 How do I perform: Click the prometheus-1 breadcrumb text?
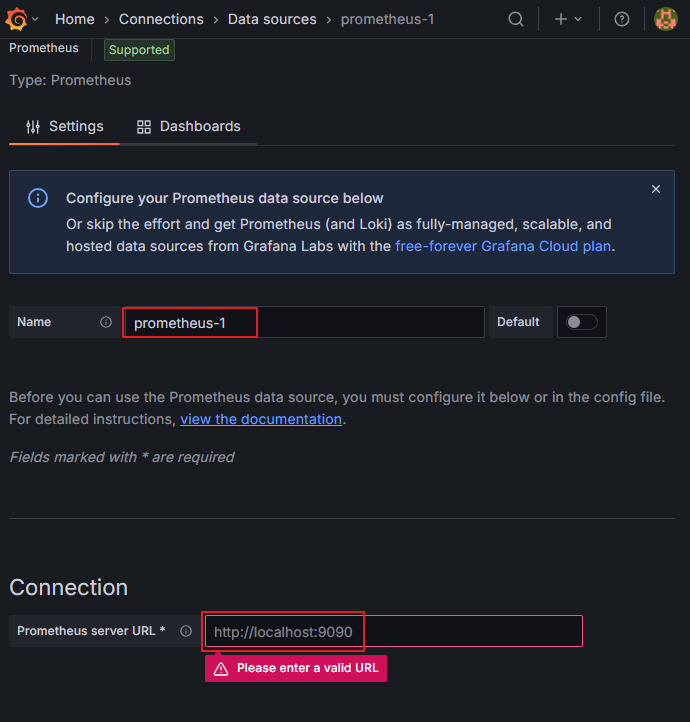(387, 19)
